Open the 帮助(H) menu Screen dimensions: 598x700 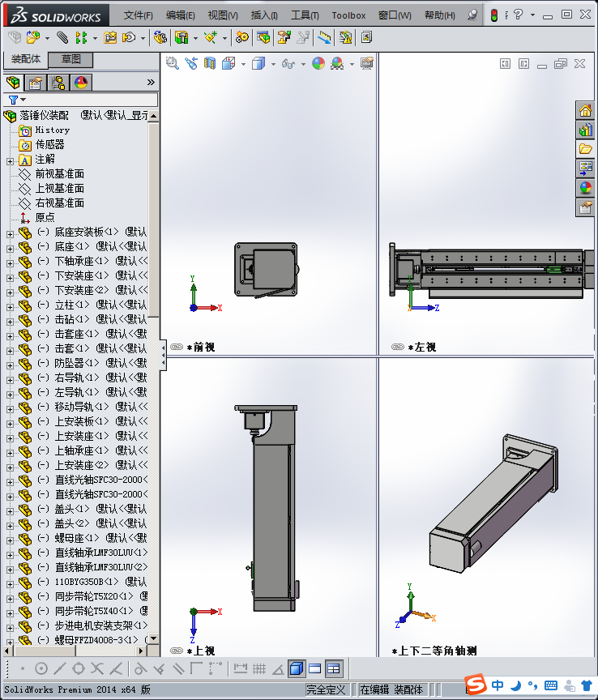440,15
